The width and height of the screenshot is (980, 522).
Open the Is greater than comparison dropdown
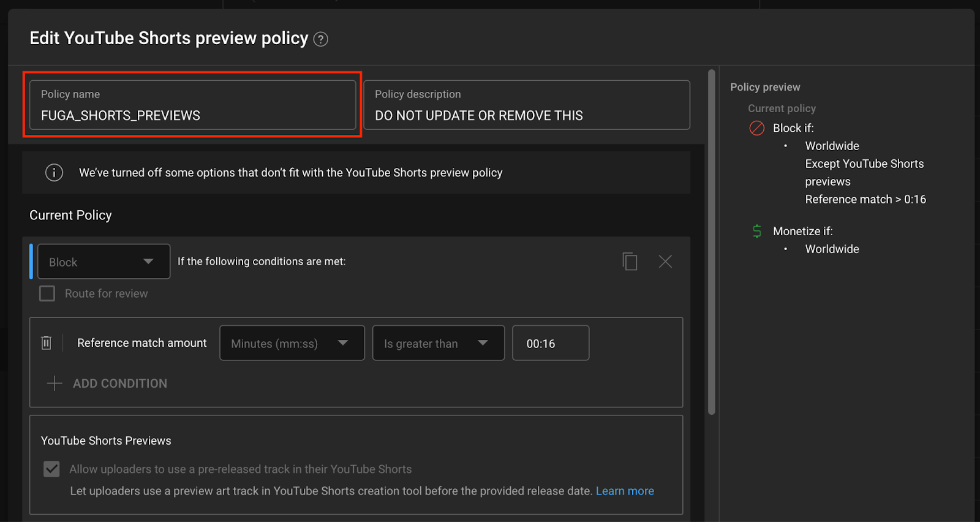point(439,343)
